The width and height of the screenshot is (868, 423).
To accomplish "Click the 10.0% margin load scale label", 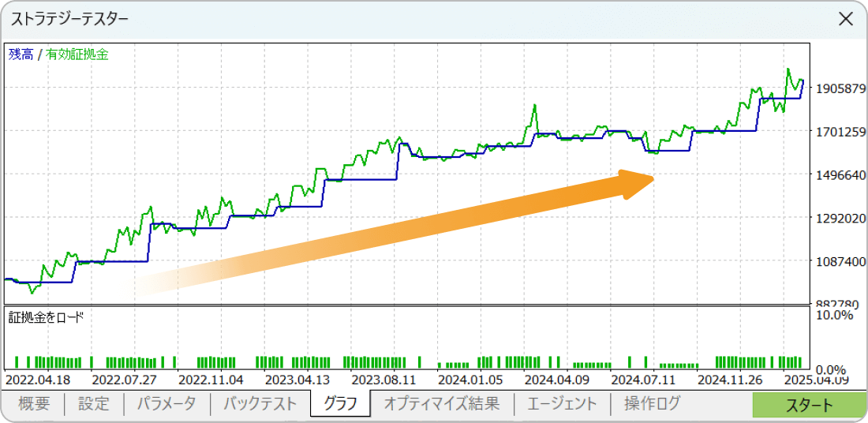I will click(x=836, y=315).
